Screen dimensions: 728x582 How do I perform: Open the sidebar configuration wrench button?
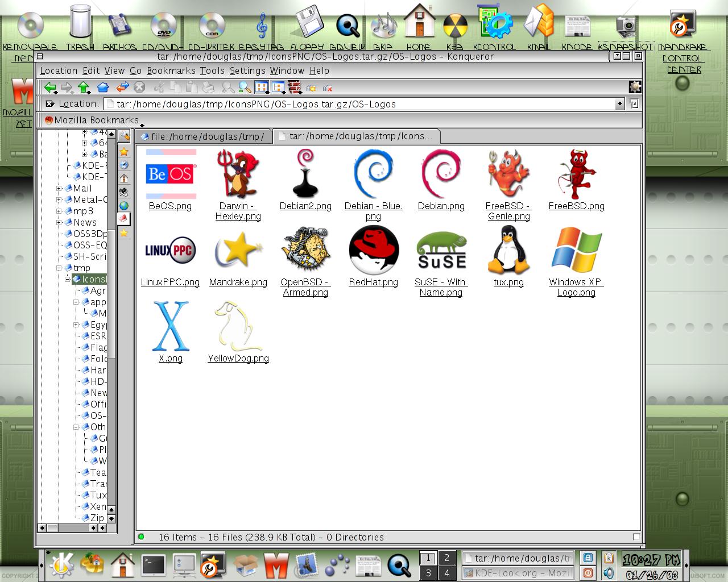coord(123,136)
